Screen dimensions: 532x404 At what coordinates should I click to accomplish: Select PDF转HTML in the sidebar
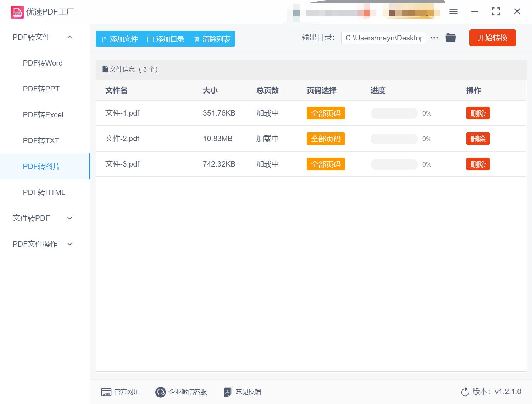tap(44, 192)
